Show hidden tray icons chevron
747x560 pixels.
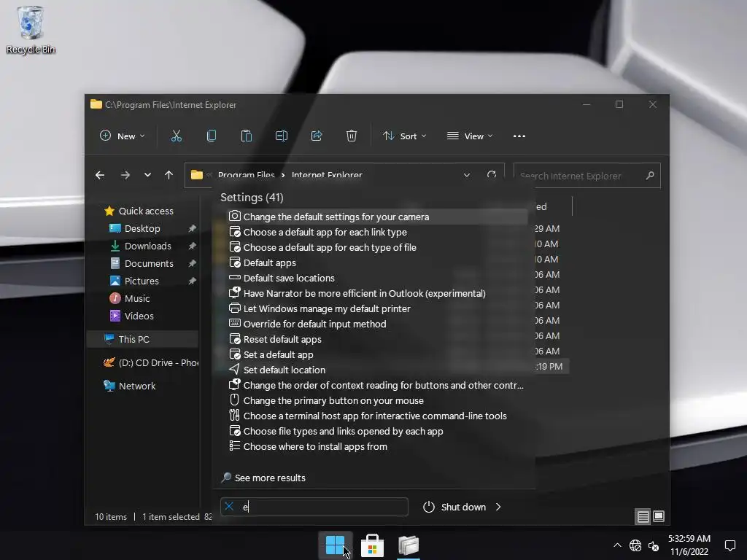click(617, 545)
